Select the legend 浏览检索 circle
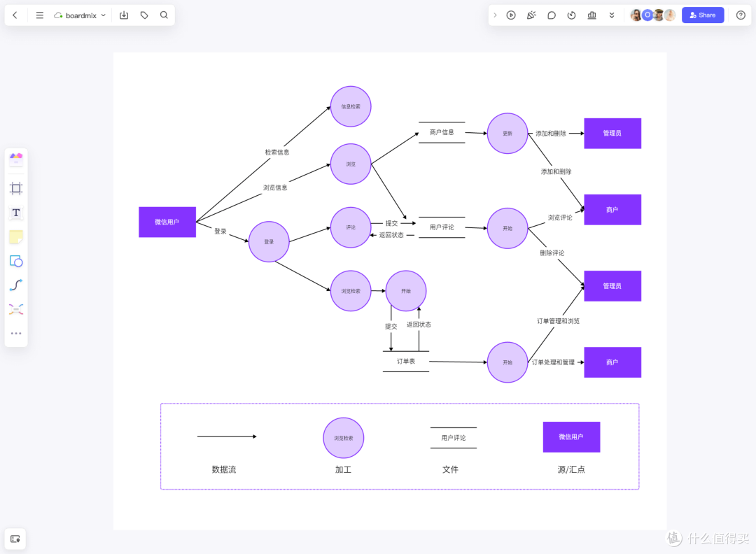The image size is (756, 554). 343,438
